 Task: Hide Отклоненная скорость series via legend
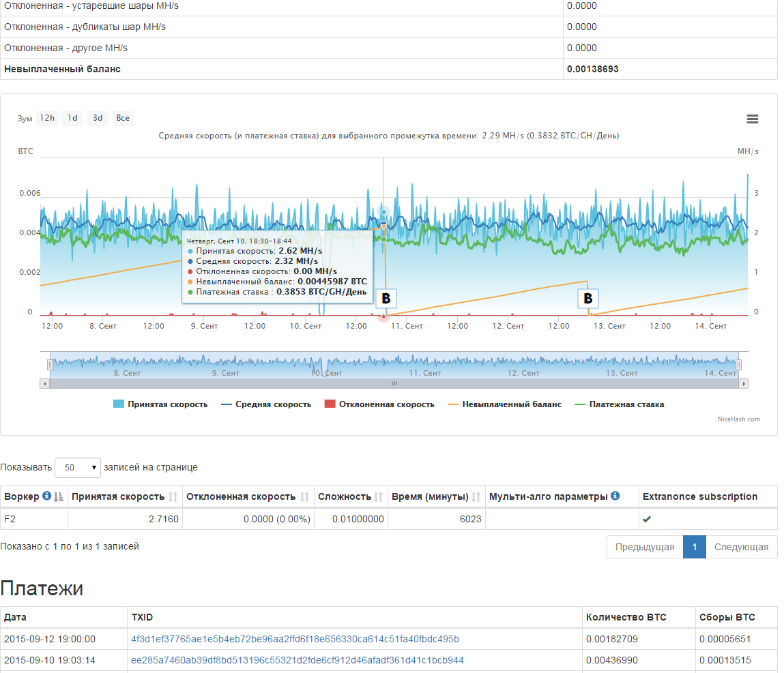coord(379,404)
